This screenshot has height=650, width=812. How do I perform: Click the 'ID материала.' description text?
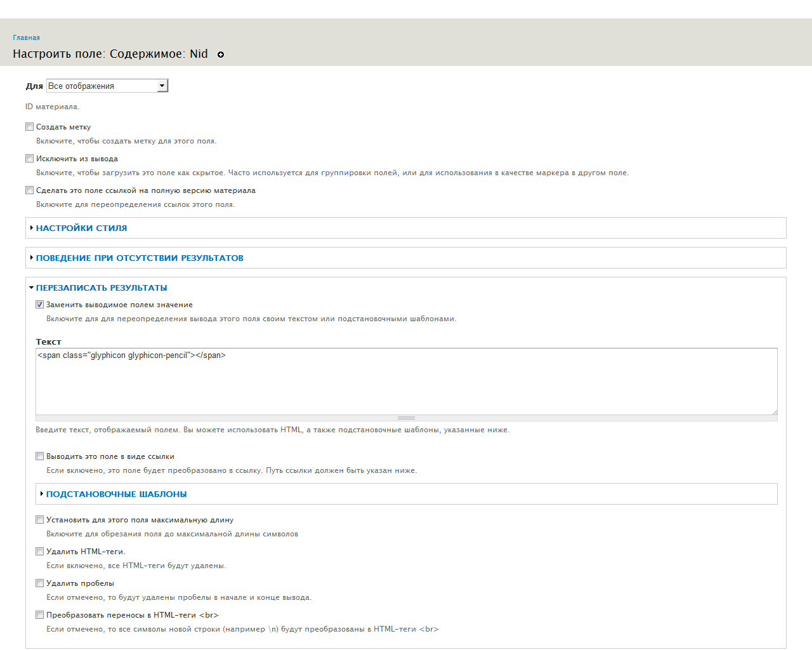point(53,107)
